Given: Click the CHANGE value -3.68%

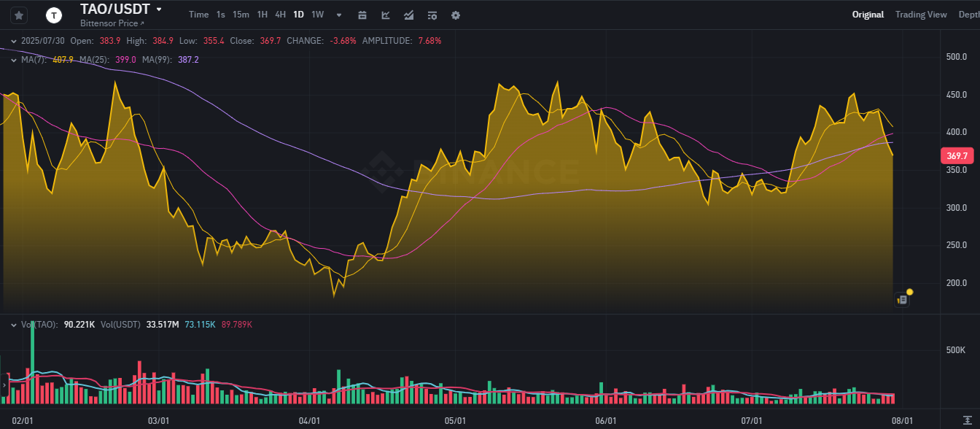Looking at the screenshot, I should click(x=343, y=41).
